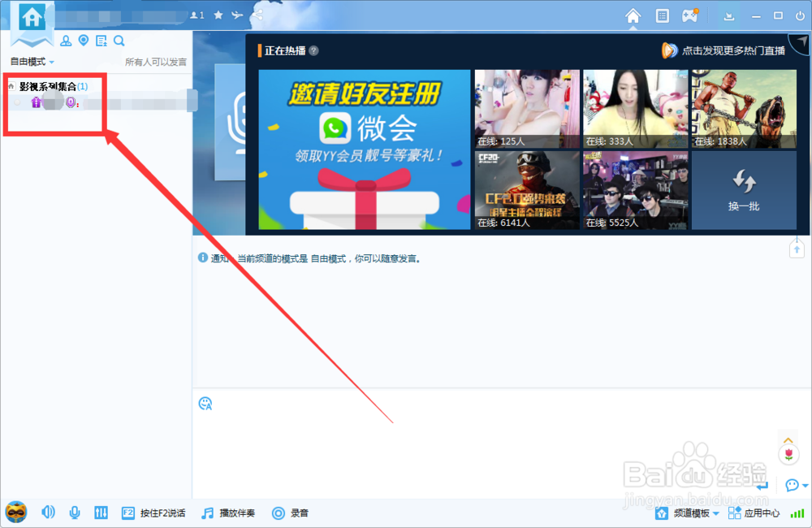This screenshot has width=812, height=528.
Task: Click the location pin icon in sidebar
Action: click(x=84, y=41)
